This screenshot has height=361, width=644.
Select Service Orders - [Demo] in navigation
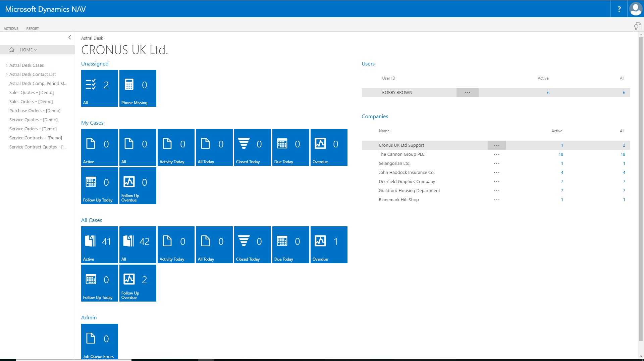click(x=33, y=129)
